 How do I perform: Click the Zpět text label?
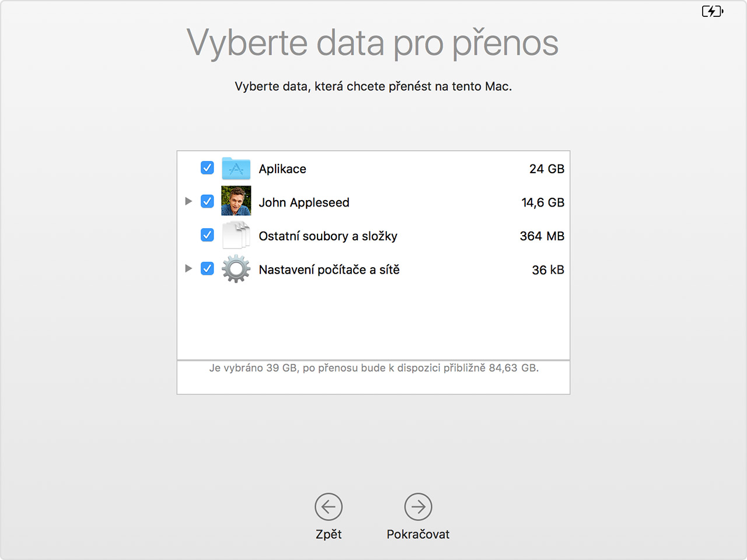click(x=329, y=534)
